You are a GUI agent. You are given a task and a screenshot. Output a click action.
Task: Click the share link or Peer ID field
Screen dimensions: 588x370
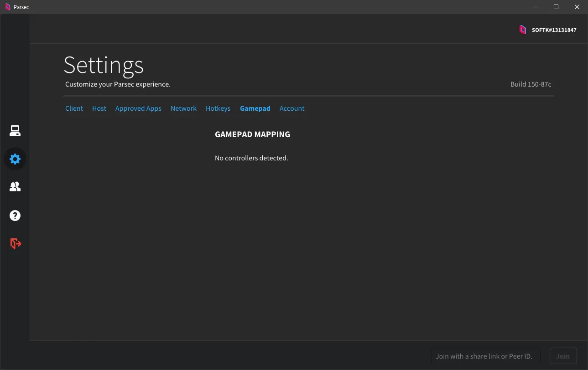[486, 356]
